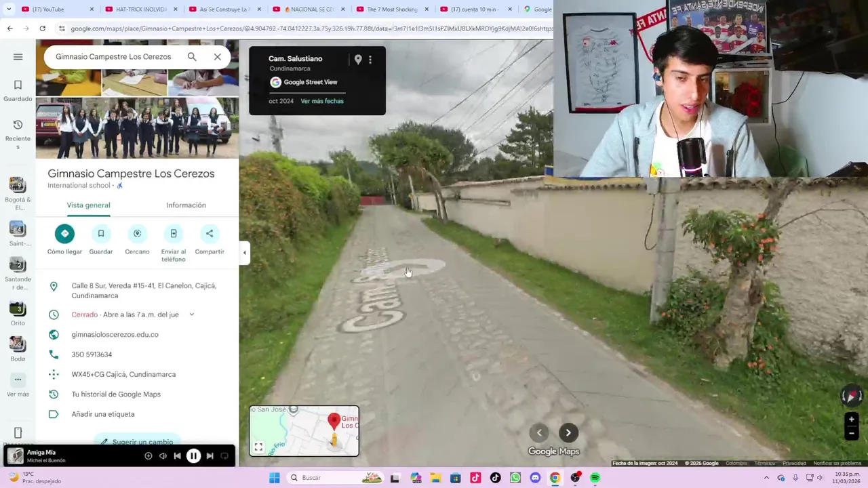
Task: Open gimnasioloscerezos.edu.co website link
Action: click(x=115, y=334)
